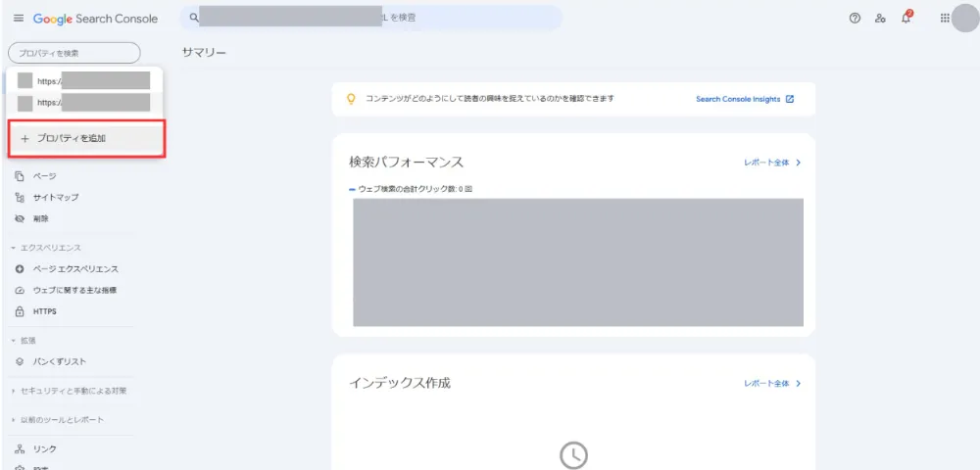980x470 pixels.
Task: Click the Google Search Console logo
Action: pyautogui.click(x=96, y=19)
